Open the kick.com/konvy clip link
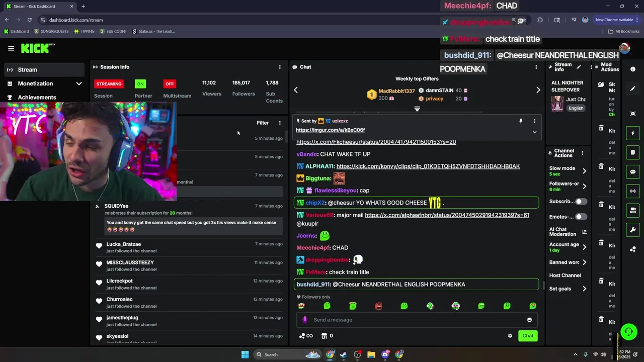The height and width of the screenshot is (362, 644). [x=428, y=166]
